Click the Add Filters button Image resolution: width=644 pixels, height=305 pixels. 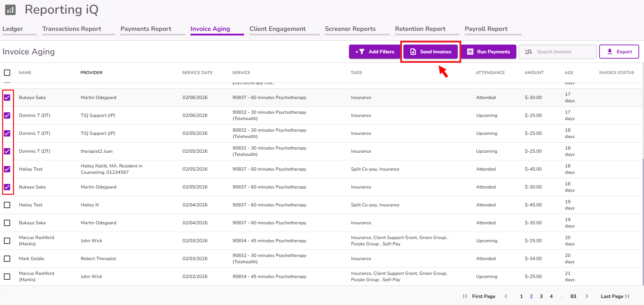[x=375, y=52]
